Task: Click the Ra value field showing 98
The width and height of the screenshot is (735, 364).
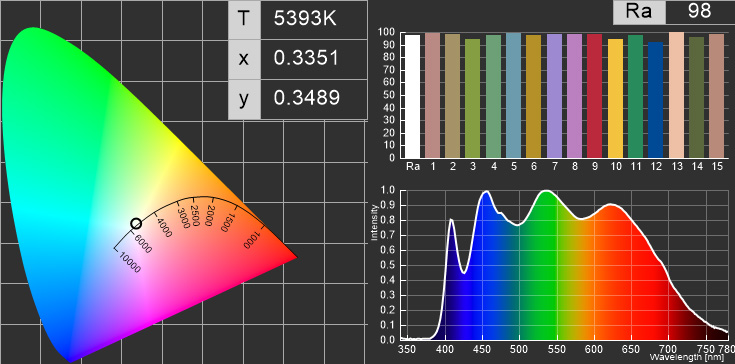Action: coord(700,12)
